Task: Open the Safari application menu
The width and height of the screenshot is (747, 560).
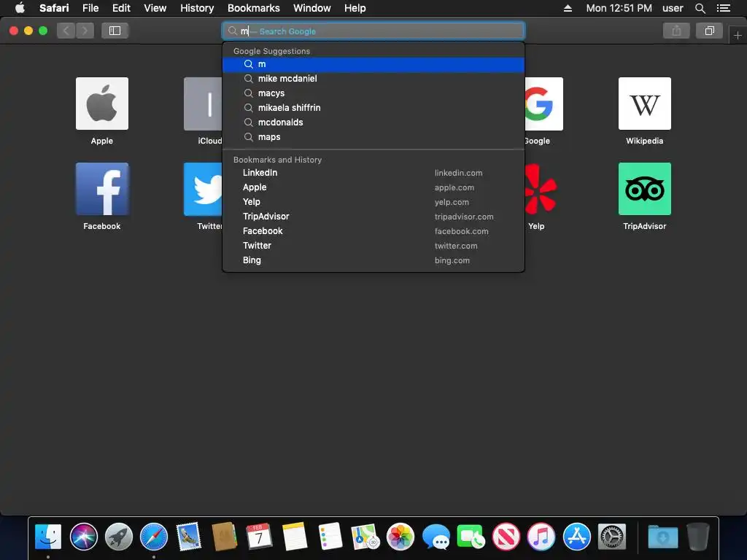Action: pos(54,8)
